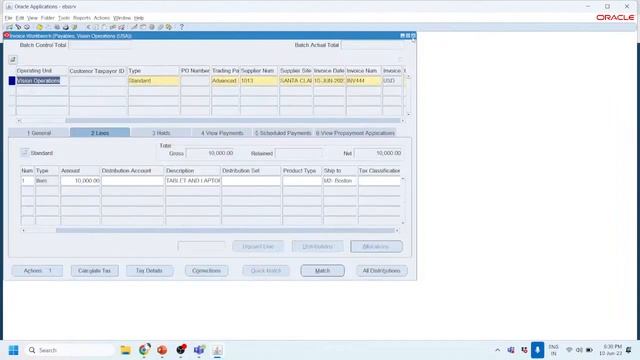
Task: Click the Switch Responsibilities toolbar icon
Action: tap(57, 27)
